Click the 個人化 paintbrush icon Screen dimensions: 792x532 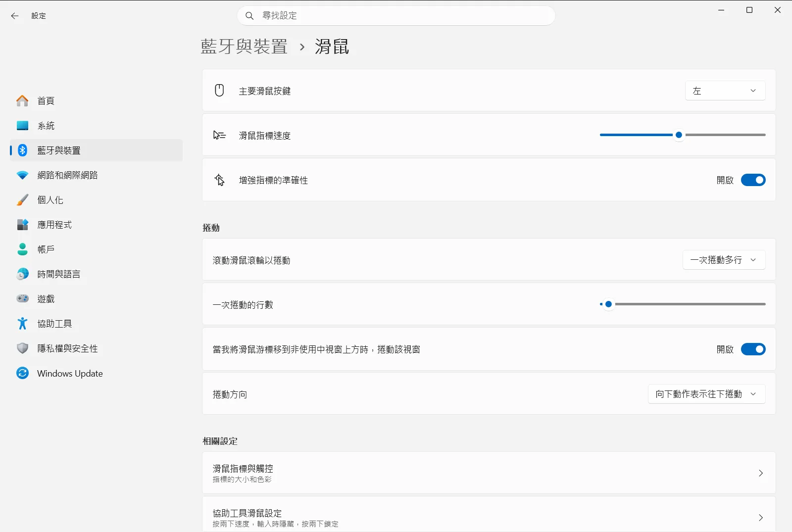click(x=22, y=200)
